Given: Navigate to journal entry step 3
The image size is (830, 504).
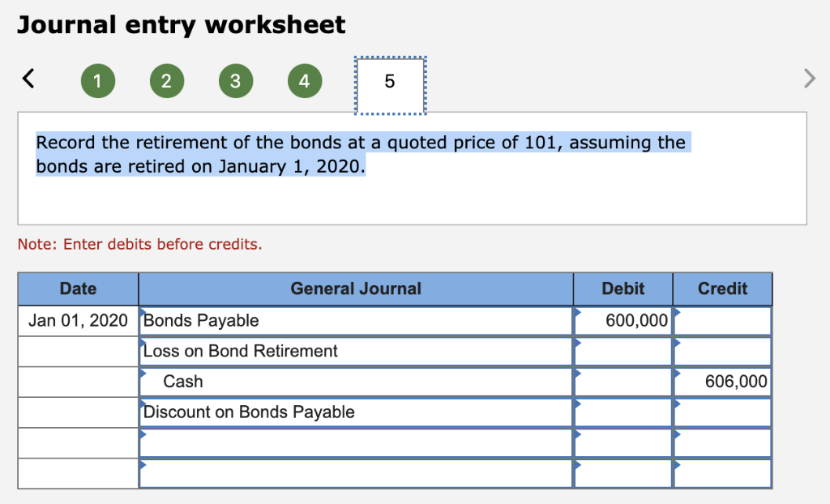Looking at the screenshot, I should coord(236,80).
